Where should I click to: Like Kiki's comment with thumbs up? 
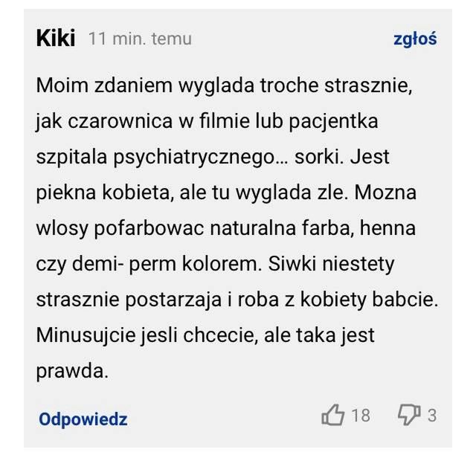333,415
